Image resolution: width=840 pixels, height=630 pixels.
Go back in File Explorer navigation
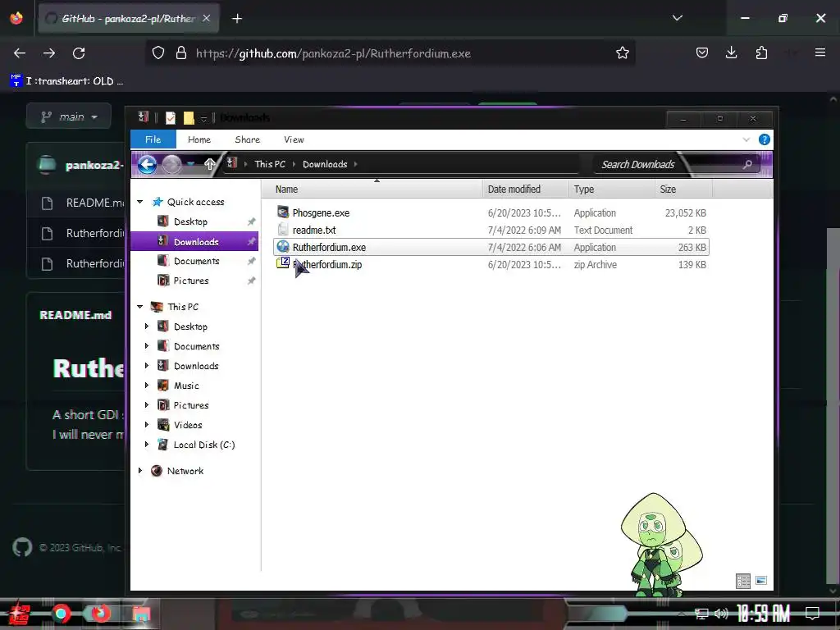point(148,164)
